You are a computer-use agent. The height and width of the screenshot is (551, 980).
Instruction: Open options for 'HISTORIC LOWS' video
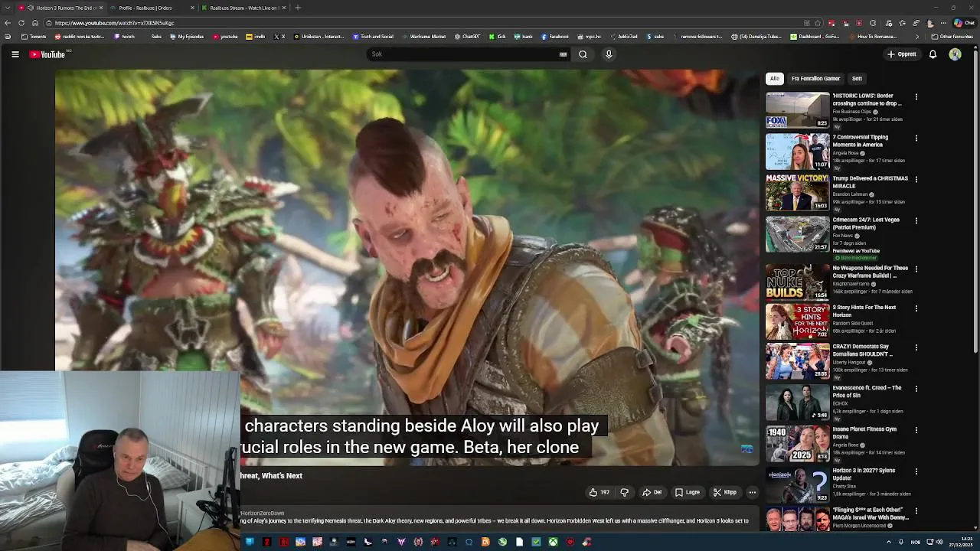(x=916, y=97)
